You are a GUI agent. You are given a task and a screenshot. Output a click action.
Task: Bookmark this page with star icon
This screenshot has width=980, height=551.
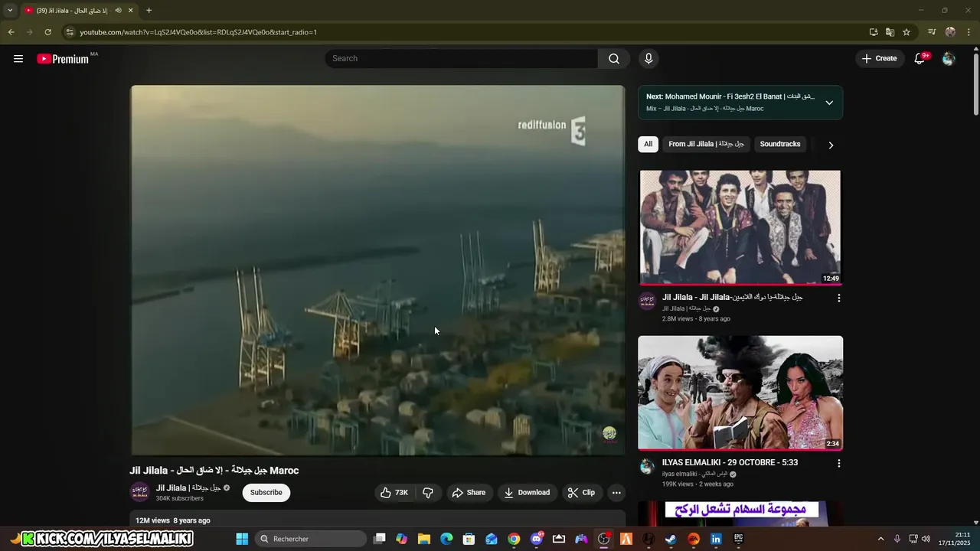[906, 32]
